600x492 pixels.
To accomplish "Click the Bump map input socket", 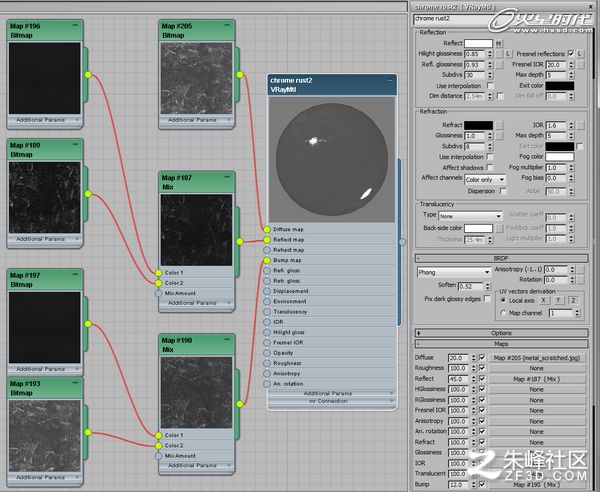I will pyautogui.click(x=267, y=261).
